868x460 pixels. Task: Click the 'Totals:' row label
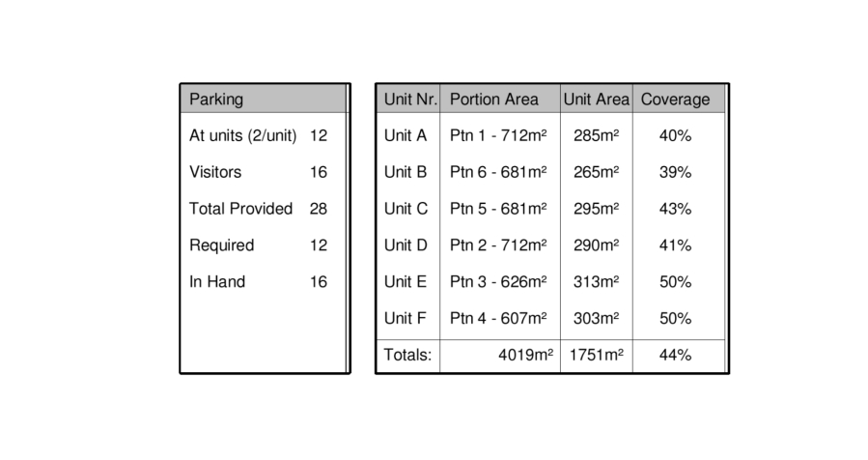406,356
